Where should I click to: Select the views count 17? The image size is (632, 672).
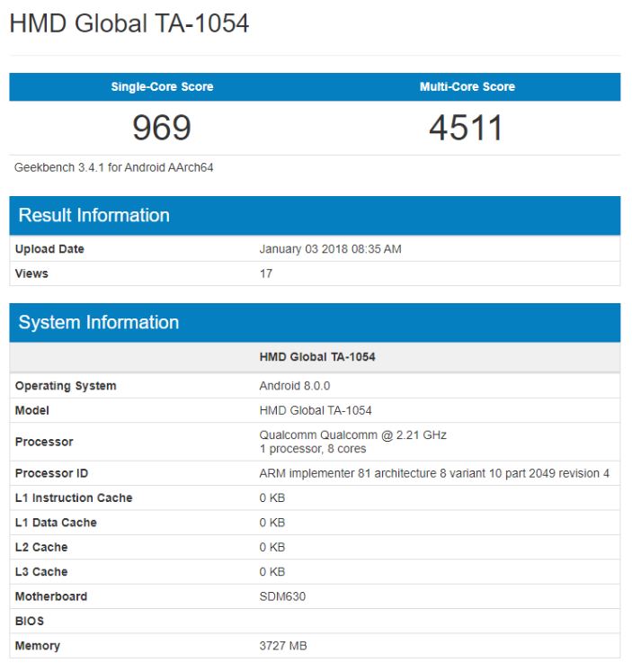pyautogui.click(x=265, y=273)
